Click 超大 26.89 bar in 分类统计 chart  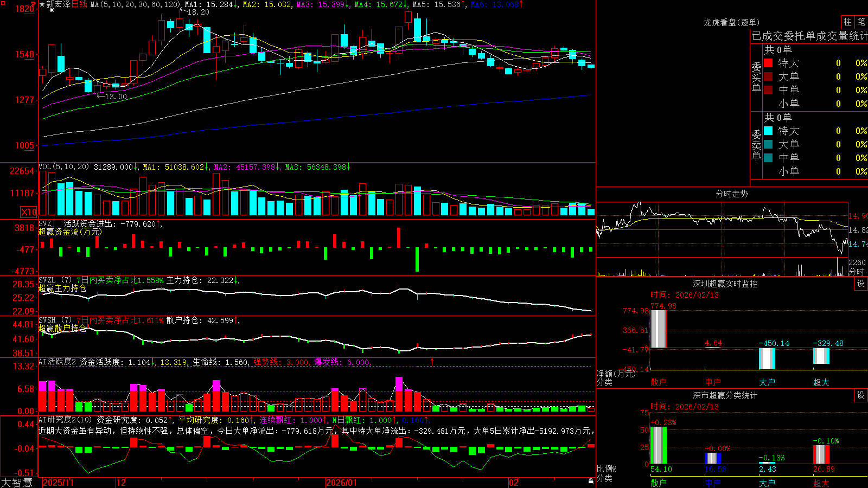[x=821, y=454]
